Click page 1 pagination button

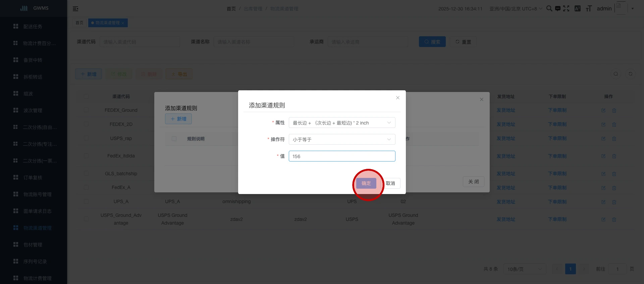pyautogui.click(x=570, y=269)
